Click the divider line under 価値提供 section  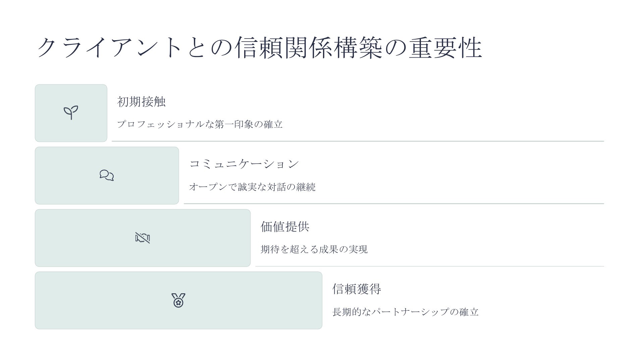coord(430,266)
